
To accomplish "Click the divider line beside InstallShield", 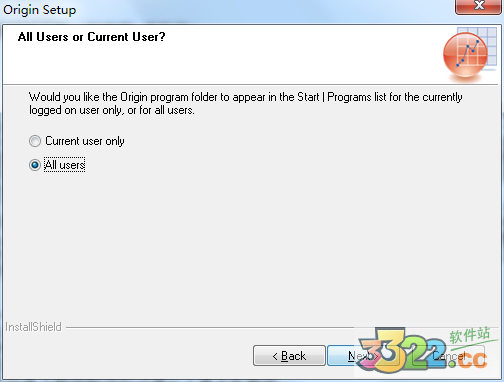I will 210,328.
